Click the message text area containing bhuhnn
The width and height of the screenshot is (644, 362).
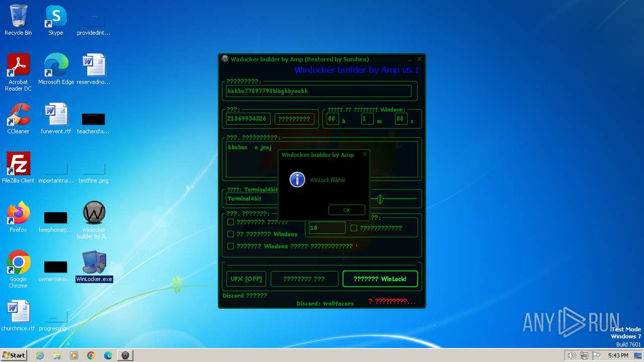click(321, 159)
